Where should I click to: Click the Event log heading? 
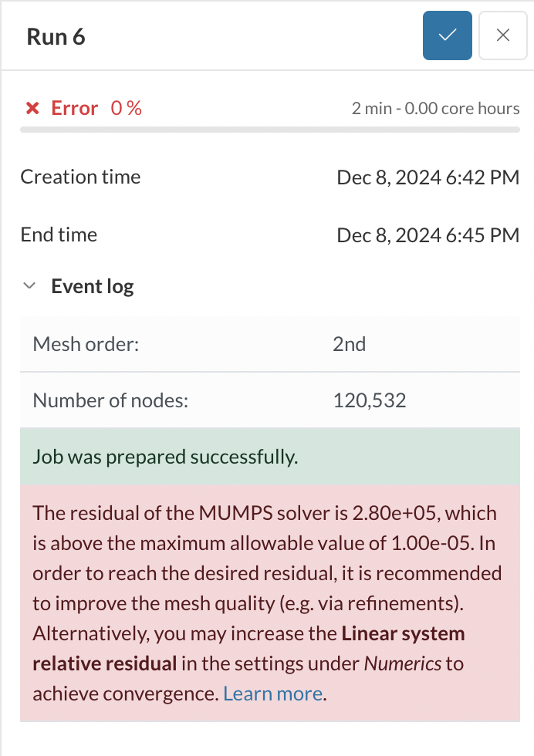coord(92,287)
